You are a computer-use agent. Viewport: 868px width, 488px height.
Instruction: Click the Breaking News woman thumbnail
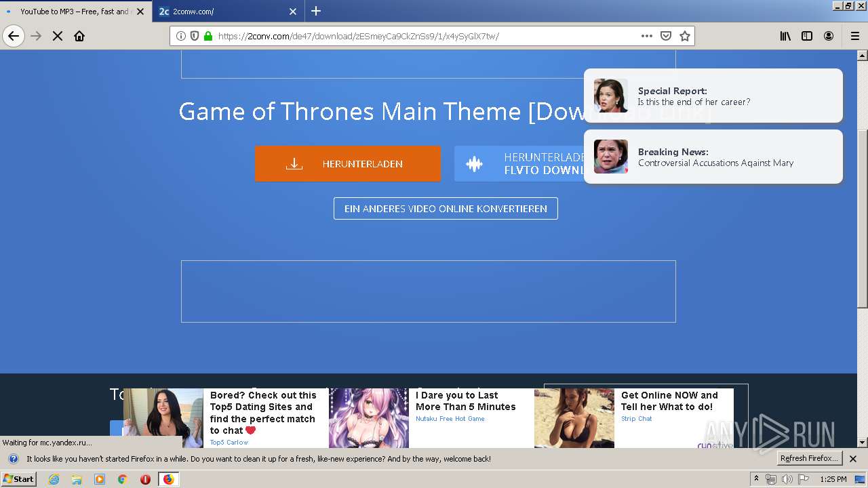tap(611, 157)
